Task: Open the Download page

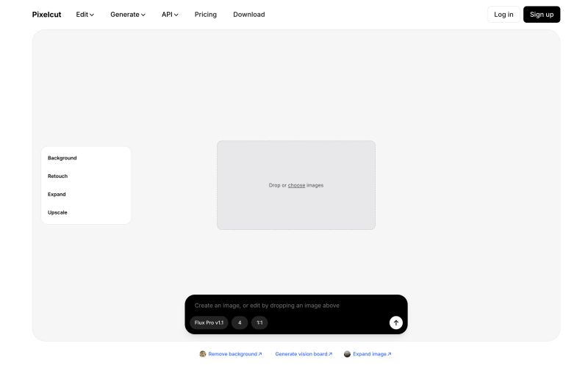Action: coord(249,15)
